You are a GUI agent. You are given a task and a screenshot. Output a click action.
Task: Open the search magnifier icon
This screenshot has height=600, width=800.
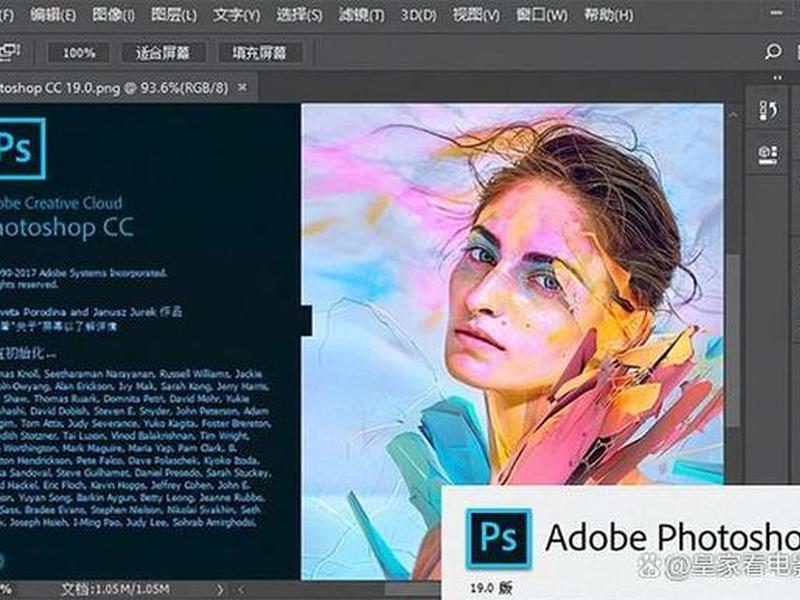[773, 51]
